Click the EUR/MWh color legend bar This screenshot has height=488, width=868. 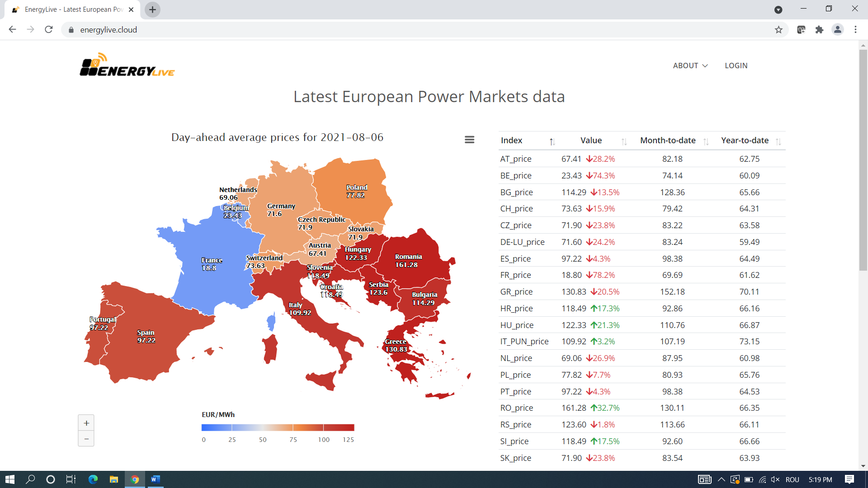(278, 427)
